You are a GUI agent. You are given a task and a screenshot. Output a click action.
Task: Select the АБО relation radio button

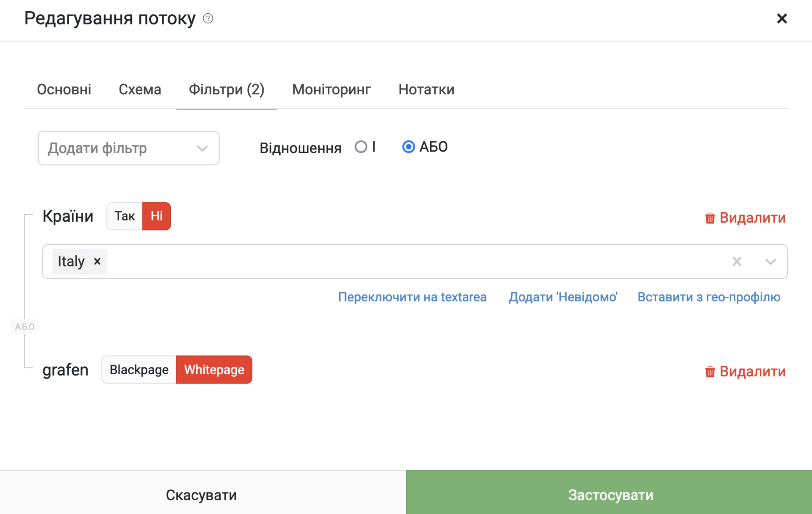click(x=408, y=147)
